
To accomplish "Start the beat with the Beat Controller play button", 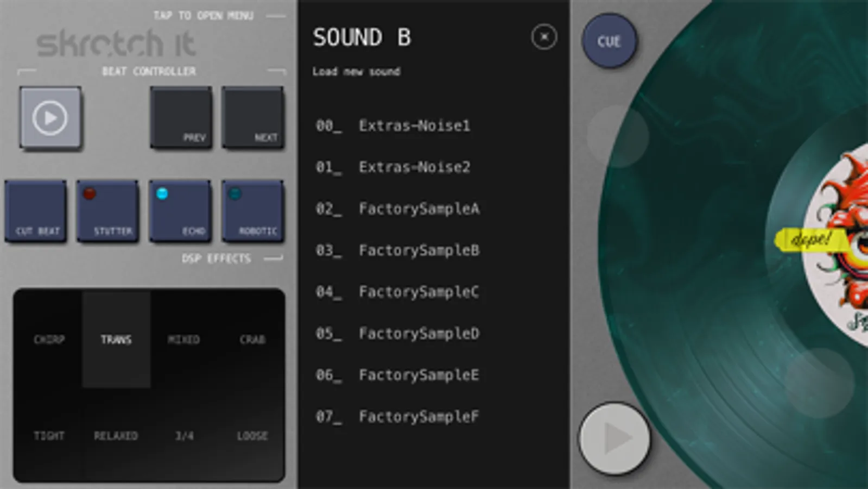I will coord(50,117).
